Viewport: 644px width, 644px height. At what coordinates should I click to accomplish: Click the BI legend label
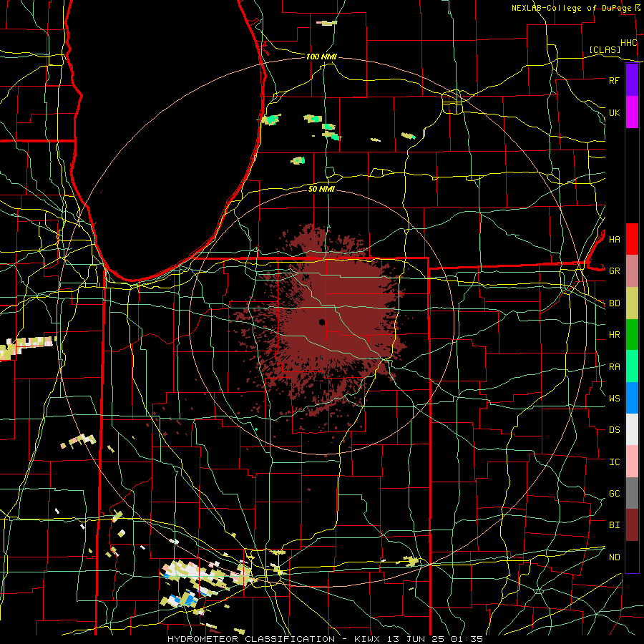point(614,525)
